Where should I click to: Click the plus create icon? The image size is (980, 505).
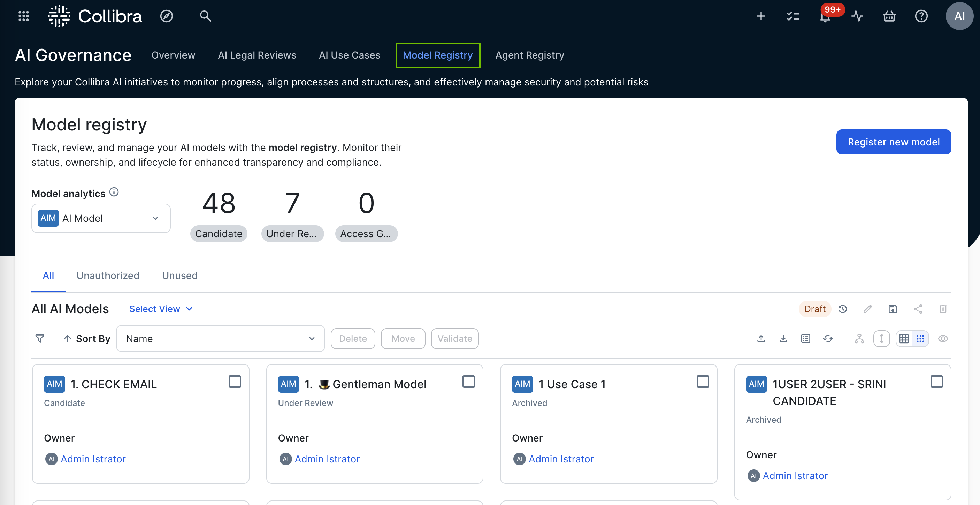click(761, 16)
